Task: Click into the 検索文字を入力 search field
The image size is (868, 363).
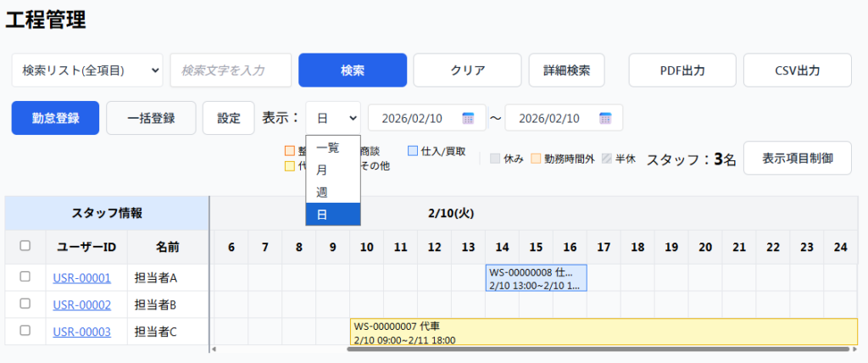Action: tap(231, 70)
